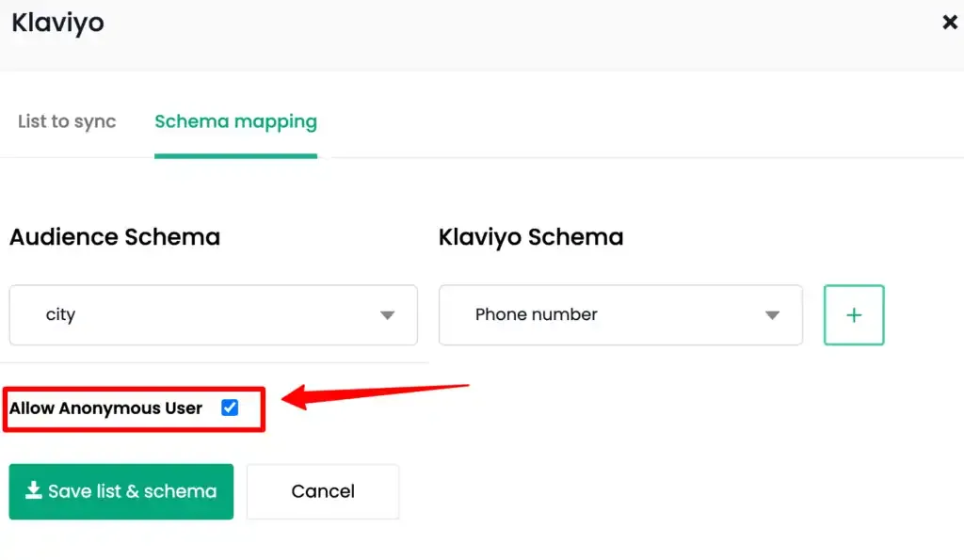This screenshot has height=560, width=964.
Task: Click the Allow Anonymous User label text
Action: [x=105, y=408]
